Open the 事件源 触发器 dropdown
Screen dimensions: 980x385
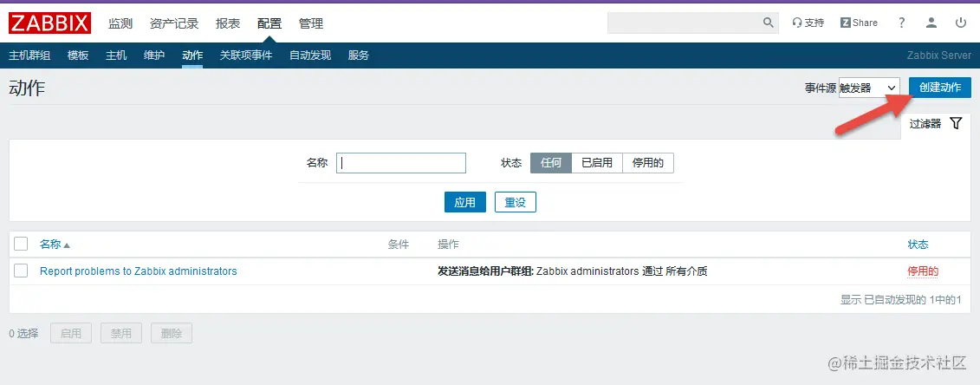pos(869,88)
